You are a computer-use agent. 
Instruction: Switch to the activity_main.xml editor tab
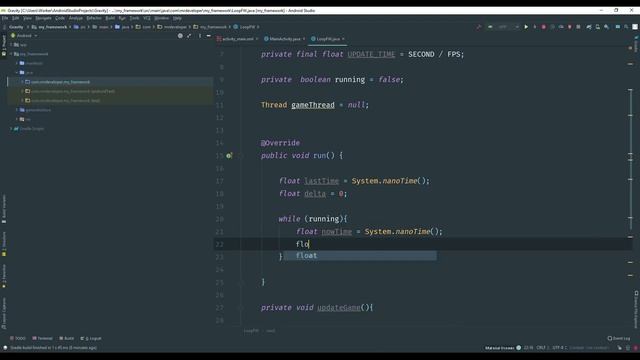coord(238,39)
